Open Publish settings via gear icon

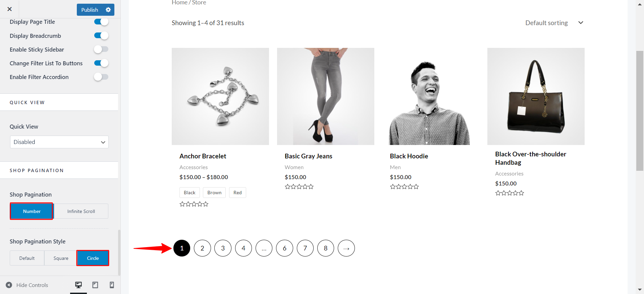(108, 10)
